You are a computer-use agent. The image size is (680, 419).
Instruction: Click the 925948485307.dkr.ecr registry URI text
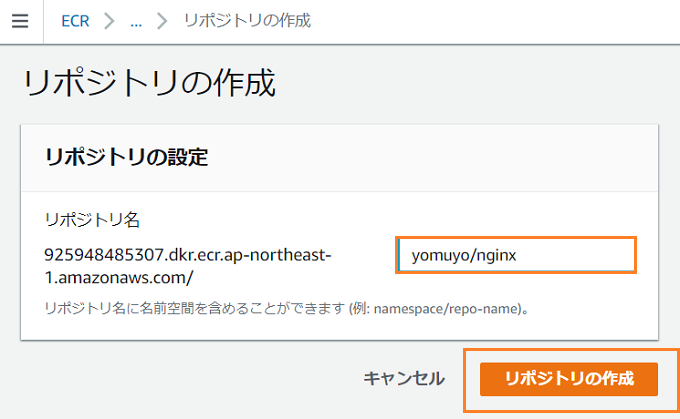pos(188,266)
